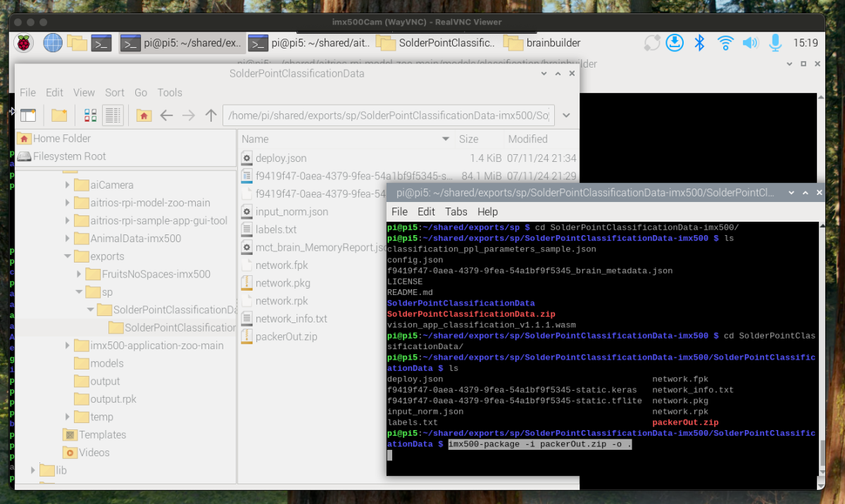
Task: Click the new window icon in file manager toolbar
Action: click(x=28, y=115)
